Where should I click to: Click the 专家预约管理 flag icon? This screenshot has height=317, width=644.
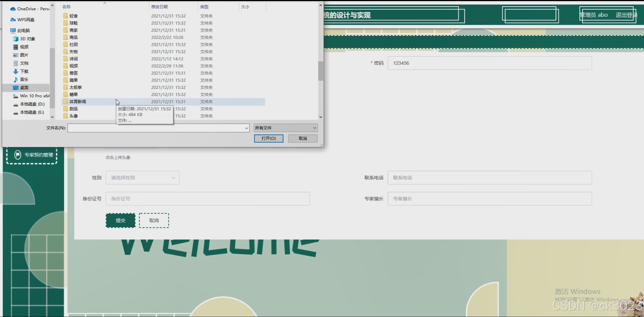click(18, 155)
